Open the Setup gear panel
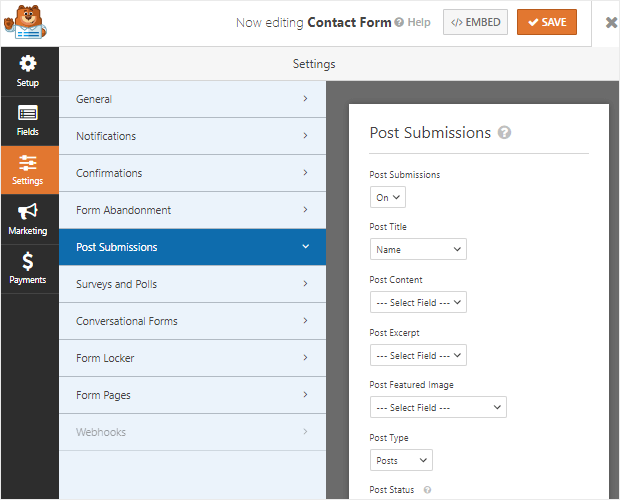Viewport: 620px width, 500px height. click(x=28, y=72)
